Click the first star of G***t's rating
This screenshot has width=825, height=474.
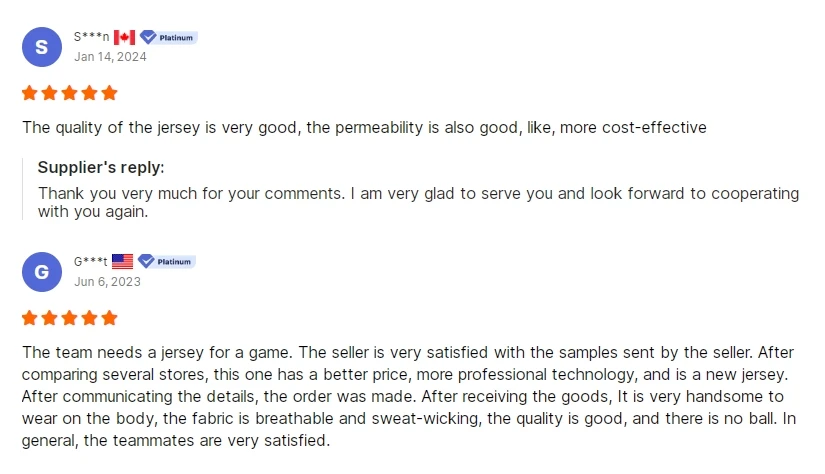click(x=30, y=318)
